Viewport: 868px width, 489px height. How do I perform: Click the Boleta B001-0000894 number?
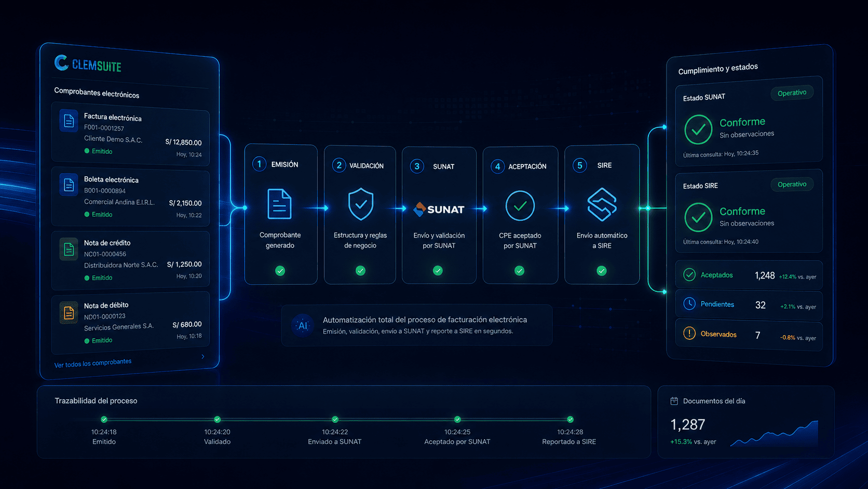click(x=105, y=191)
